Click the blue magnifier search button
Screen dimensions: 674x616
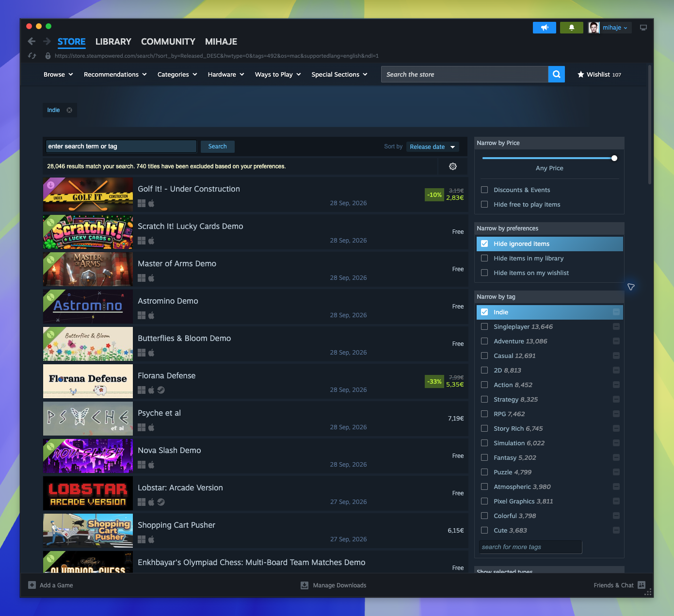point(557,74)
